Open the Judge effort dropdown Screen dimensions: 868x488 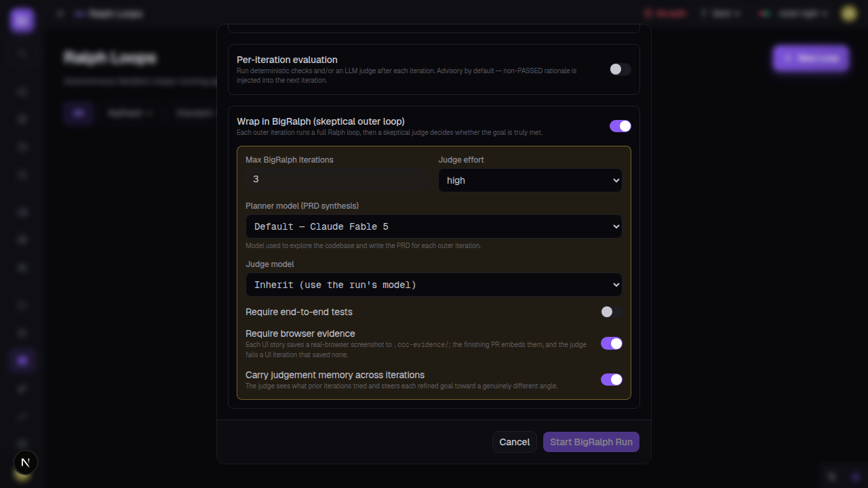530,180
